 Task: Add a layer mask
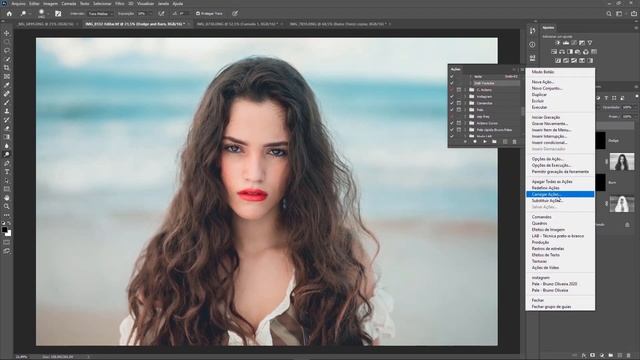(x=593, y=356)
